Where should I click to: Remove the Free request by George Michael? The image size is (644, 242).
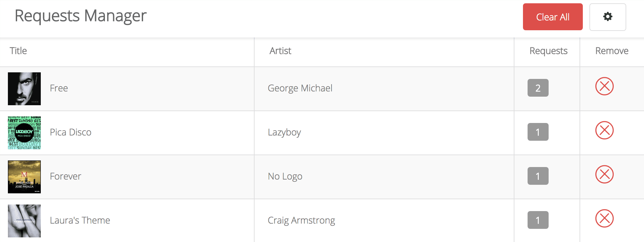(604, 86)
